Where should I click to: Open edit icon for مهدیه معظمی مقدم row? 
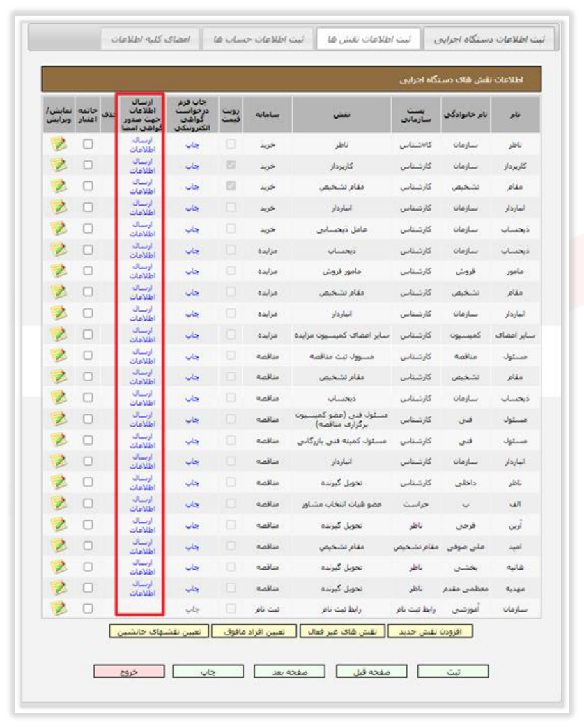pos(59,589)
